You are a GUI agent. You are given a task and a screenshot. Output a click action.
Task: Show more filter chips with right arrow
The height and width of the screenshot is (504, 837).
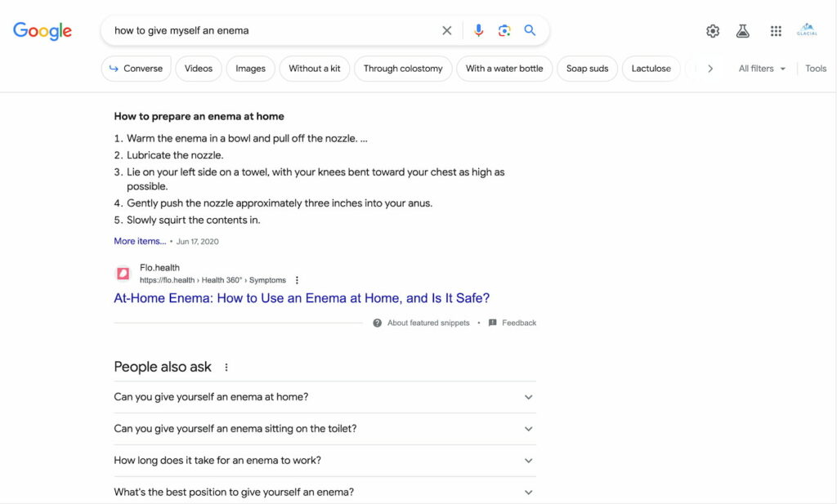click(710, 69)
